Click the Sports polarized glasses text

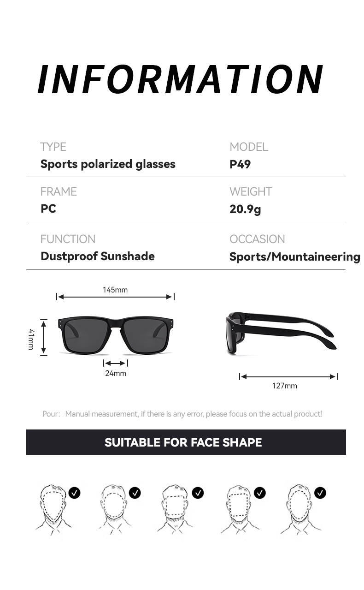click(108, 164)
